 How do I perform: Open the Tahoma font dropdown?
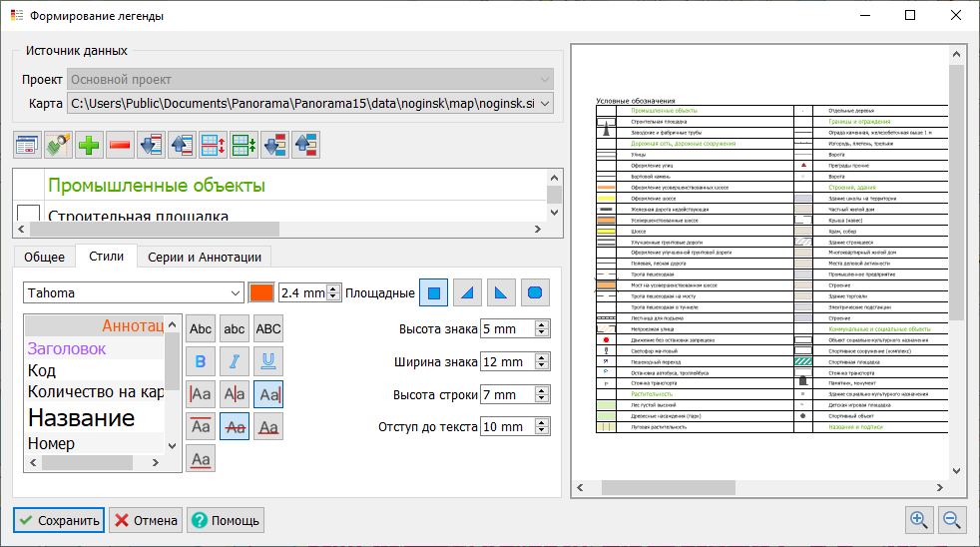[x=236, y=293]
